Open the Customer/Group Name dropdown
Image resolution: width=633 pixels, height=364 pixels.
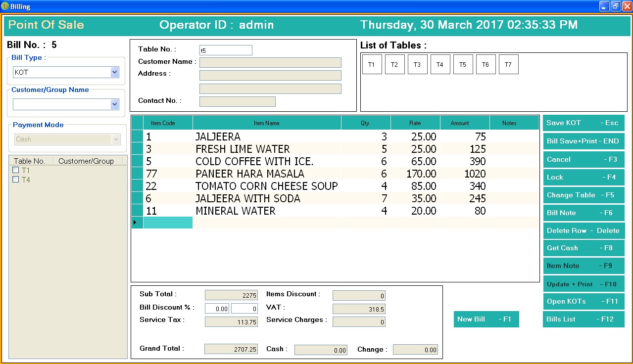115,104
